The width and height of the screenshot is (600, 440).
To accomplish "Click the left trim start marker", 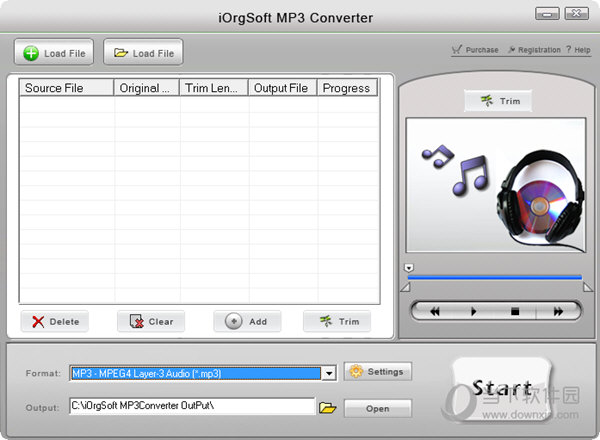I will tap(406, 287).
